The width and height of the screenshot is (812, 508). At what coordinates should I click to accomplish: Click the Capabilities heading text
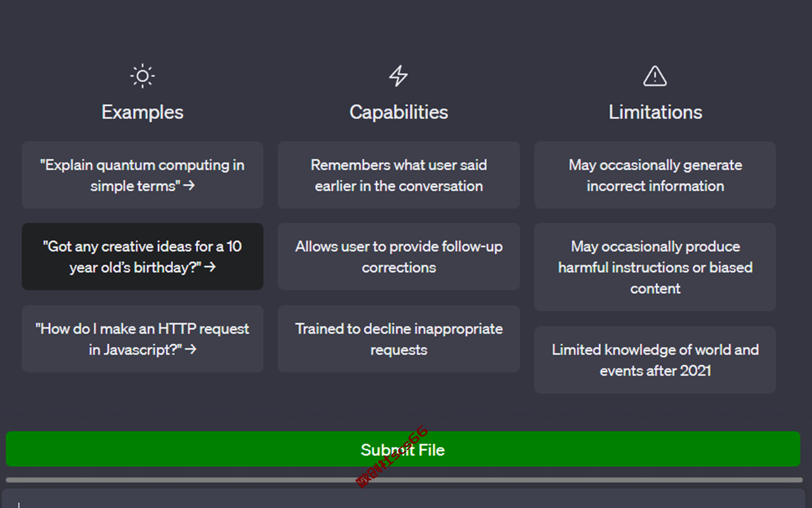tap(398, 112)
